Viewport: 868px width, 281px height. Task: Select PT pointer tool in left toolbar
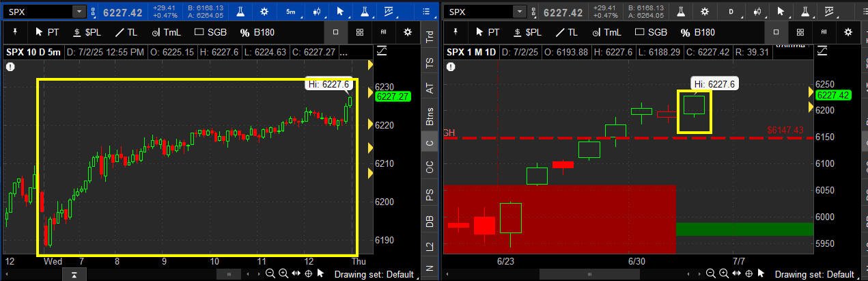[x=47, y=32]
